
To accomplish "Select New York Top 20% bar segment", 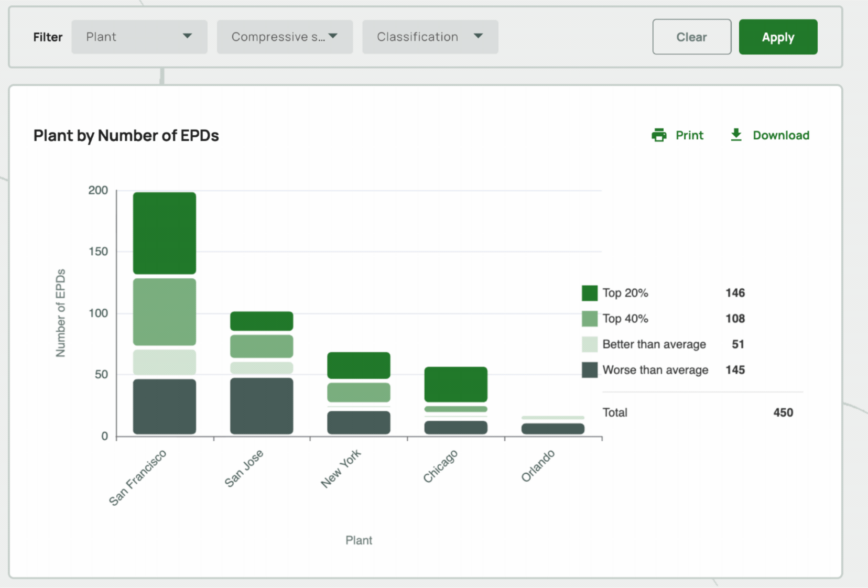I will [x=359, y=365].
